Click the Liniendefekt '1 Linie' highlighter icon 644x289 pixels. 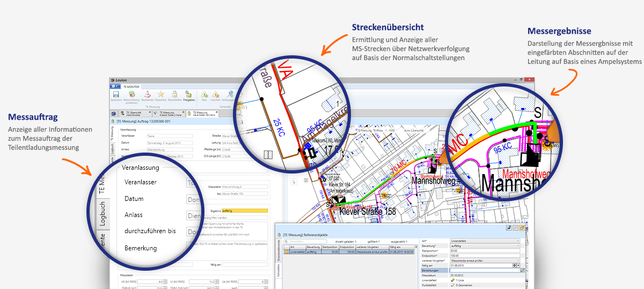pyautogui.click(x=453, y=280)
